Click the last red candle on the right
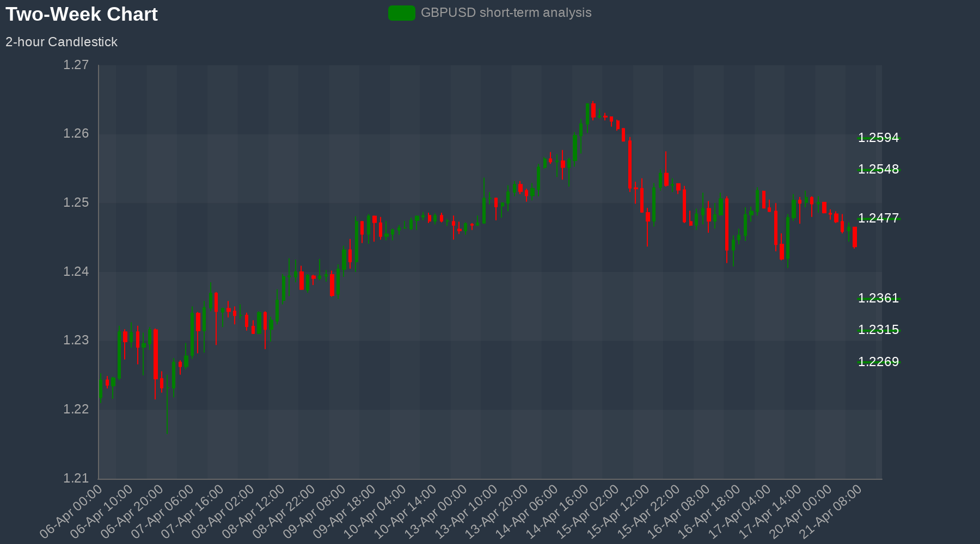This screenshot has height=544, width=980. point(855,237)
